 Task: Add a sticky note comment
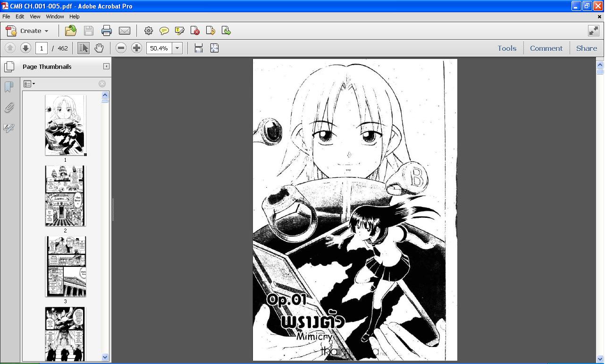click(164, 31)
